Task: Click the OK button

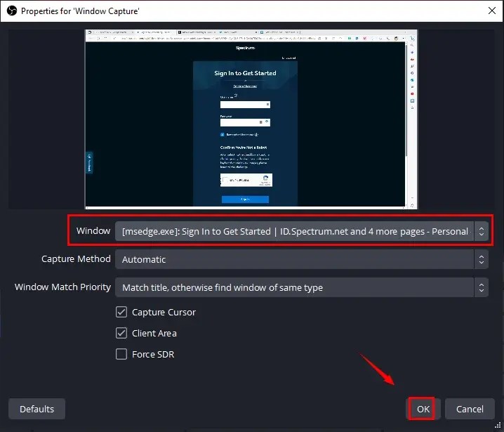Action: pos(423,409)
